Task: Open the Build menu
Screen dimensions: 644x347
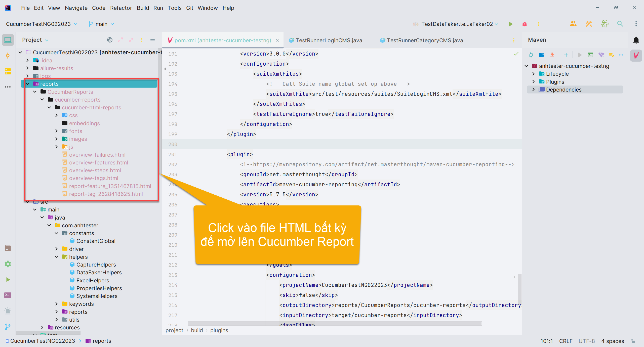Action: (143, 8)
